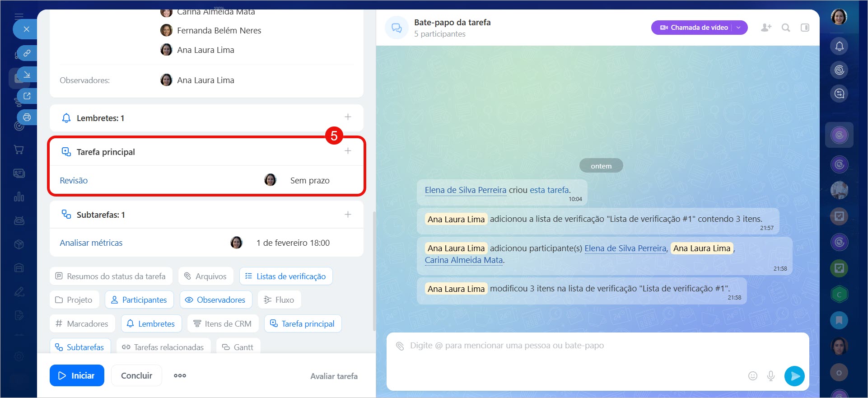Open the Analisar métricas subtask link
This screenshot has width=868, height=398.
click(x=91, y=243)
